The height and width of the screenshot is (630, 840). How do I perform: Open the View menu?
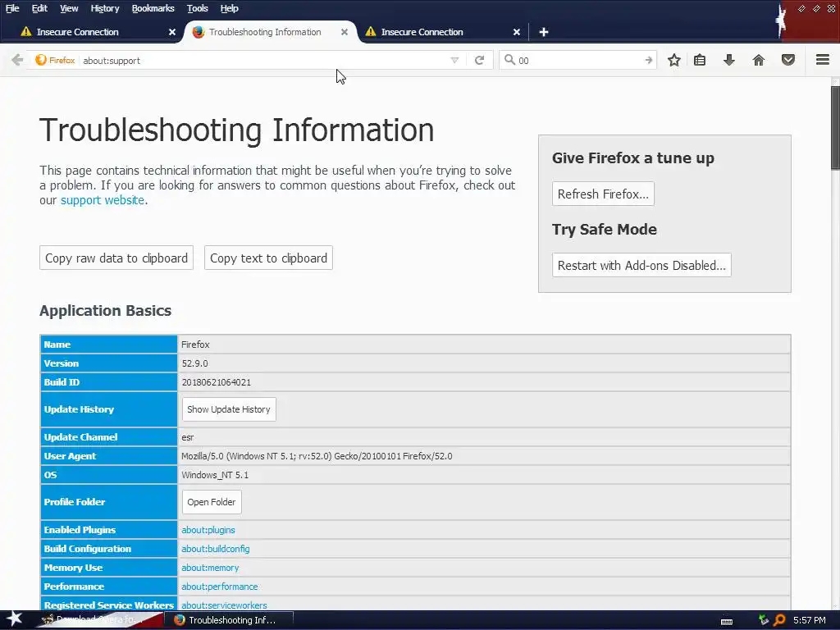69,8
